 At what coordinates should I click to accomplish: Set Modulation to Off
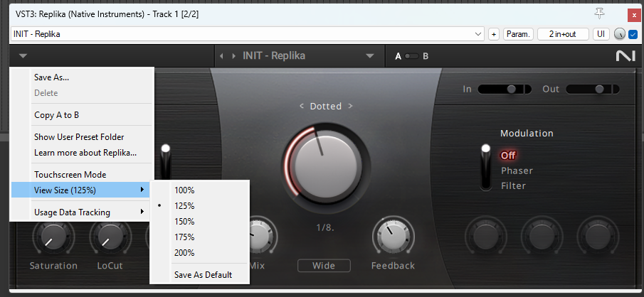tap(508, 156)
